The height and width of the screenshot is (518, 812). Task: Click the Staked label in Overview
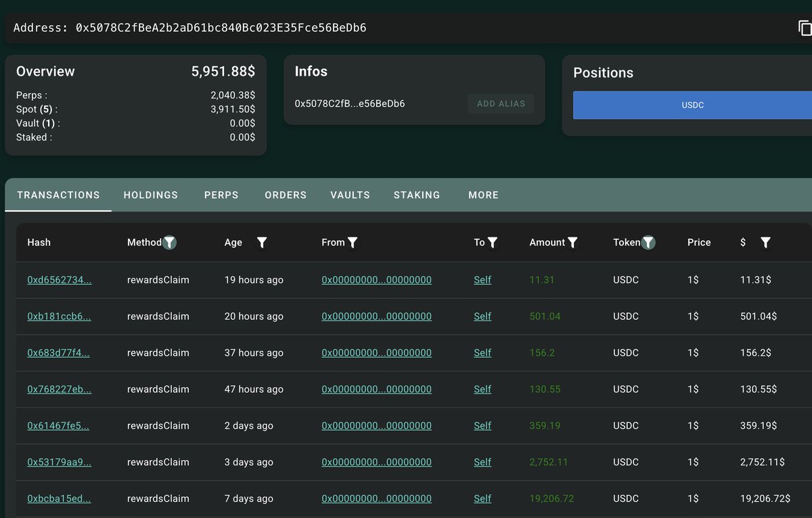(x=34, y=137)
